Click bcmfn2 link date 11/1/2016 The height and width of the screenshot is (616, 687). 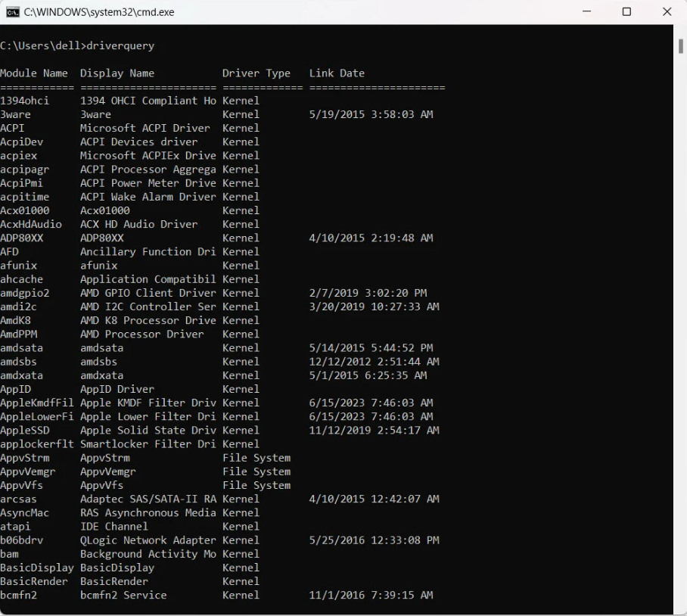(371, 596)
